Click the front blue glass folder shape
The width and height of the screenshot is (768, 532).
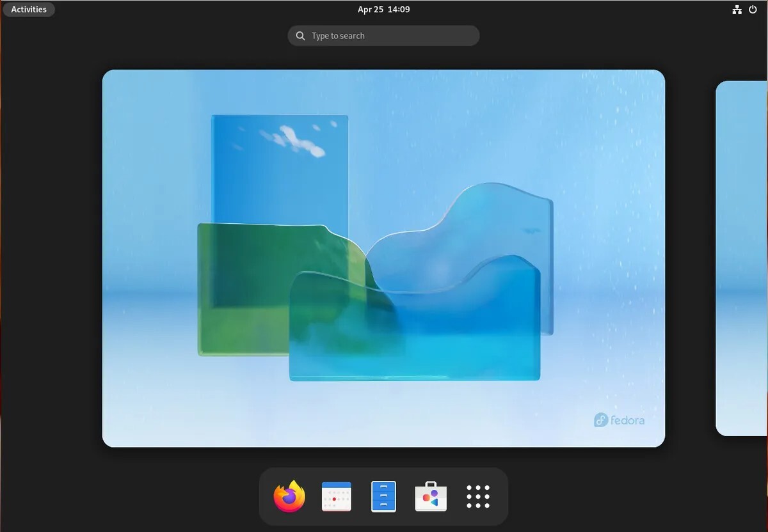click(x=415, y=326)
